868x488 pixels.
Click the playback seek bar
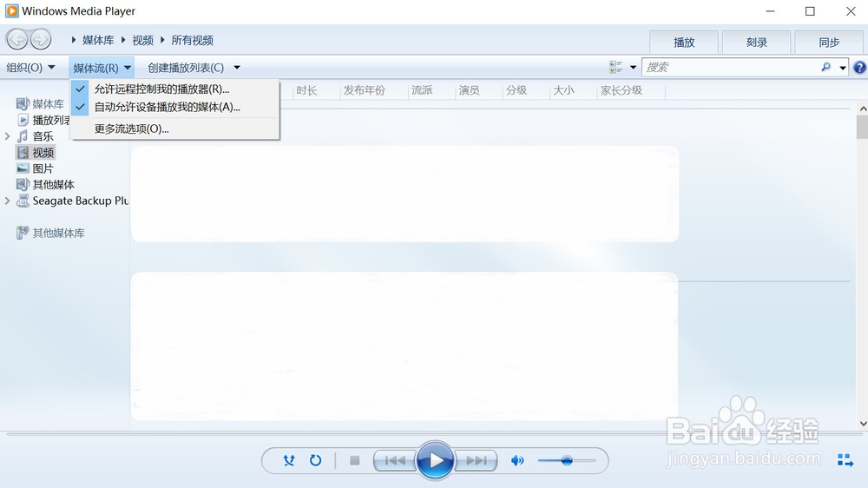[x=434, y=434]
